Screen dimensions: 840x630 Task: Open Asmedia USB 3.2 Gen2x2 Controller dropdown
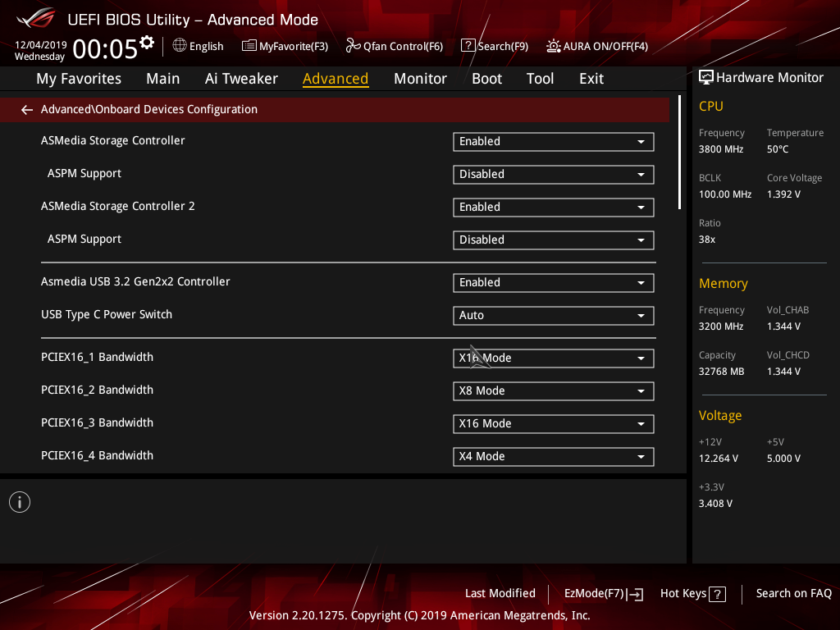coord(554,283)
